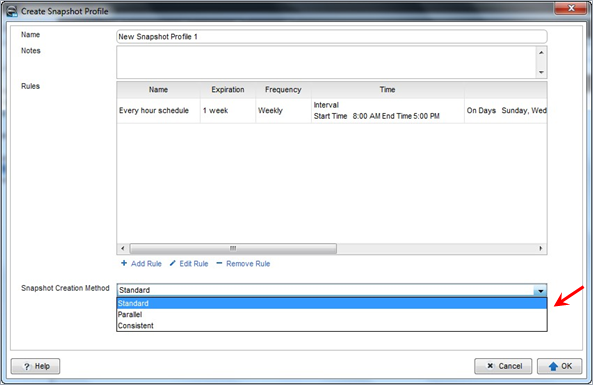
Task: Click inside the Notes text area
Action: pyautogui.click(x=327, y=62)
